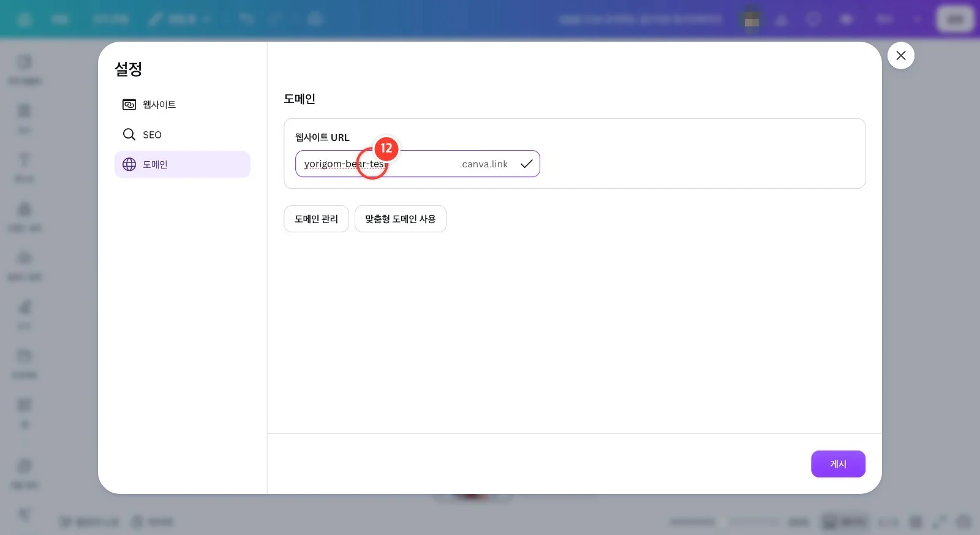Click the .canva.link domain suffix text

click(484, 164)
